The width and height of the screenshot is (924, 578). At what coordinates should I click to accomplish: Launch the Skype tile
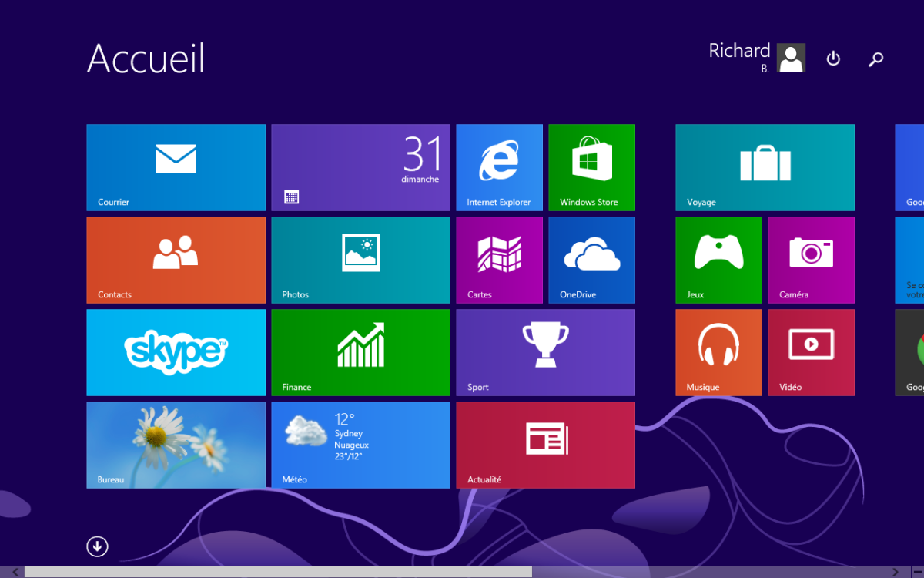[x=176, y=352]
